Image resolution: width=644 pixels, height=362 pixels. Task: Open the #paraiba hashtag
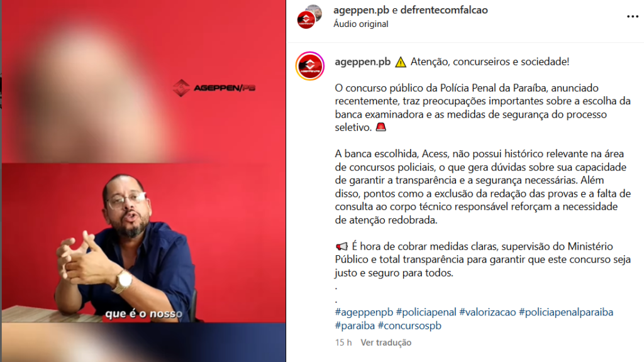[x=355, y=326]
